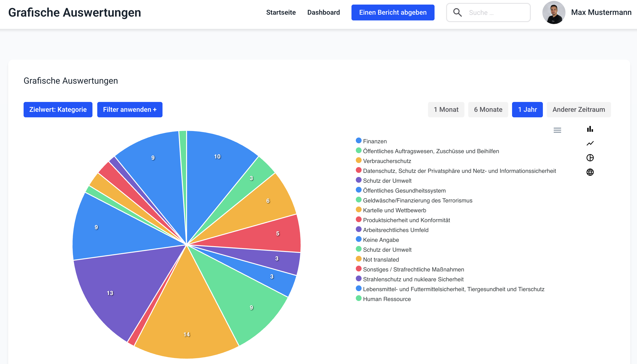Select the 1 Monat time range
637x364 pixels.
[x=446, y=109]
